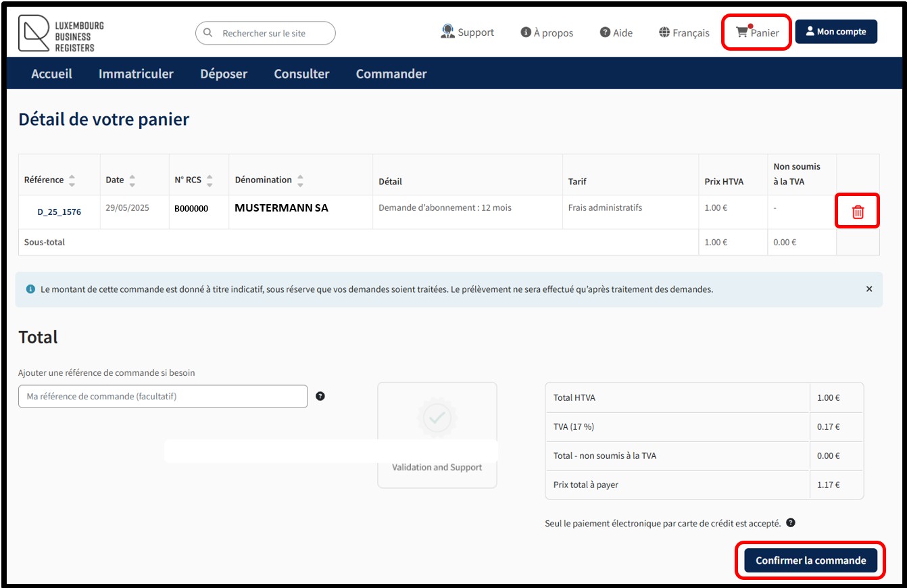This screenshot has height=588, width=907.
Task: Open the Consulter menu
Action: tap(301, 74)
